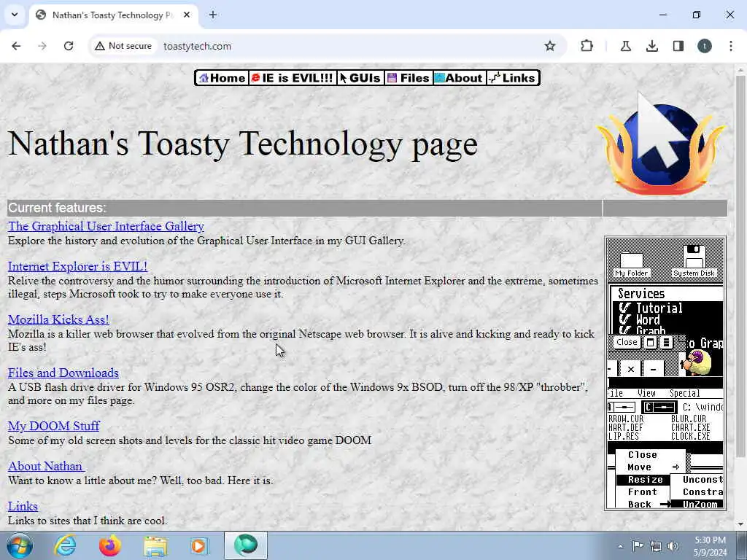Click the active browser taskbar button
The image size is (747, 560).
[x=246, y=545]
